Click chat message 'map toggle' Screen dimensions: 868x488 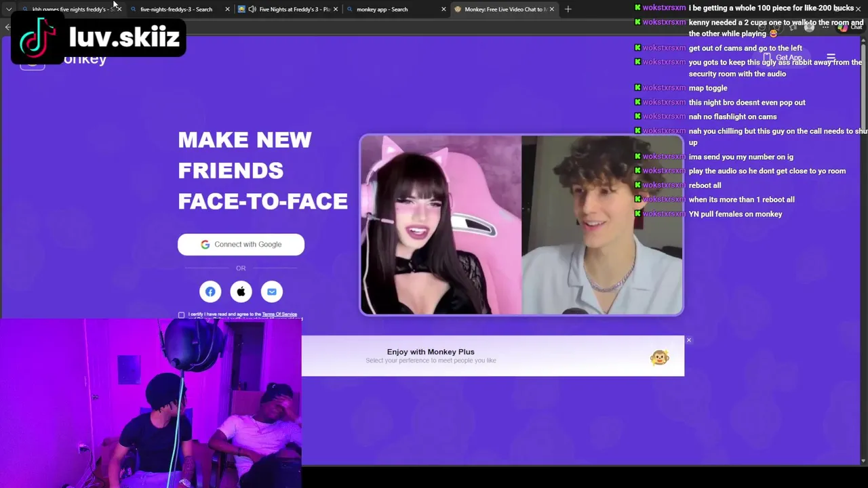pos(708,88)
